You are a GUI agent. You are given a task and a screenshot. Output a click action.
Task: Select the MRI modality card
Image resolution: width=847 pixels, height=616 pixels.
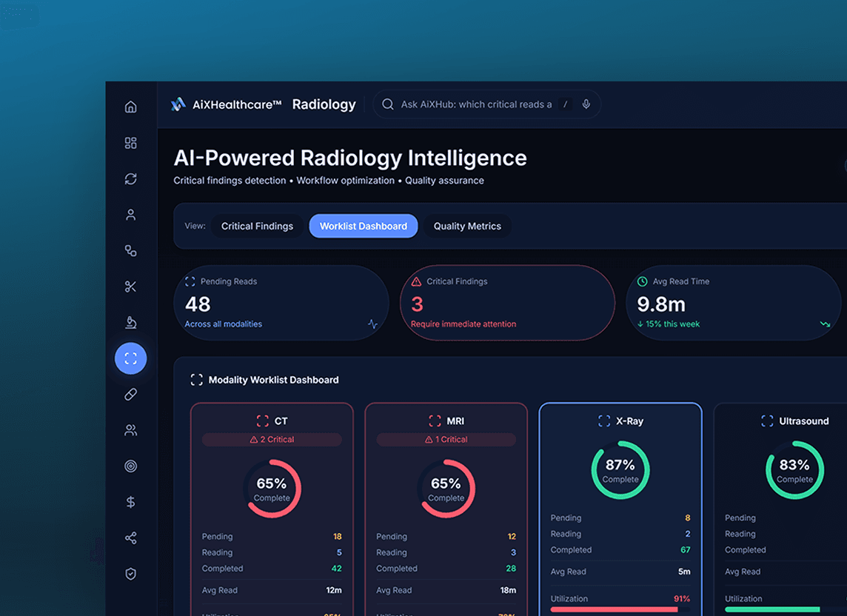tap(446, 509)
